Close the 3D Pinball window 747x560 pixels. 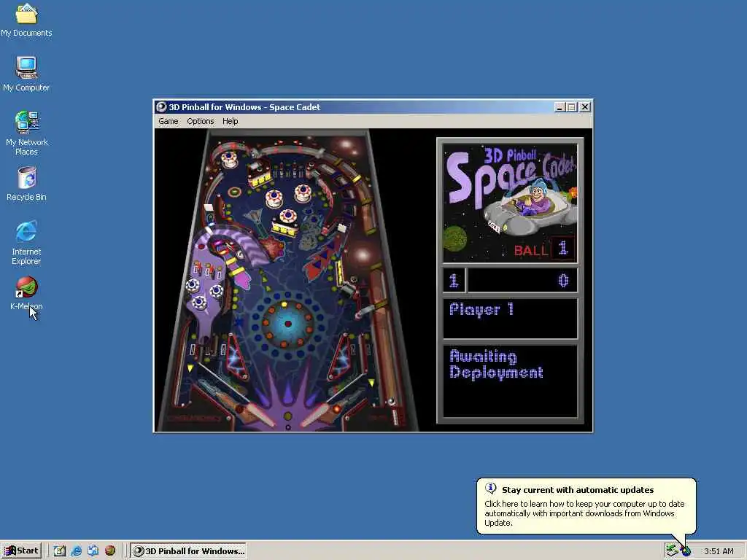[585, 107]
